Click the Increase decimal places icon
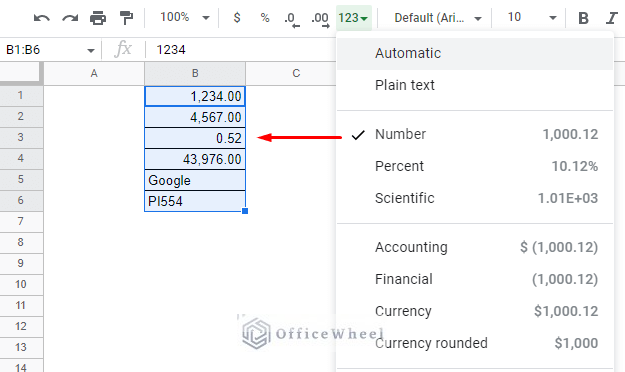The height and width of the screenshot is (372, 625). point(320,19)
